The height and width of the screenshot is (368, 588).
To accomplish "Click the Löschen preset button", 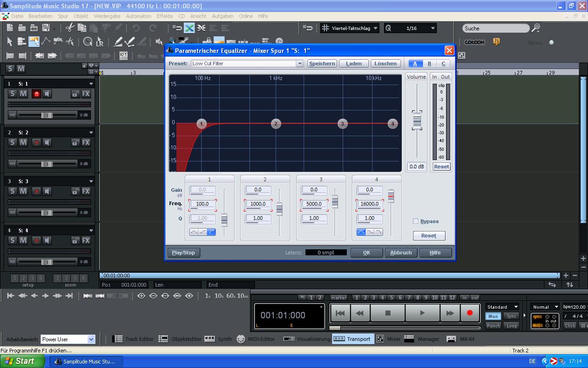I will tap(385, 63).
